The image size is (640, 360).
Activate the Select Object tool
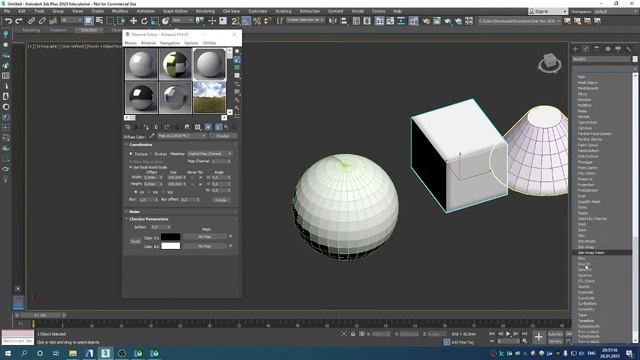coord(89,21)
